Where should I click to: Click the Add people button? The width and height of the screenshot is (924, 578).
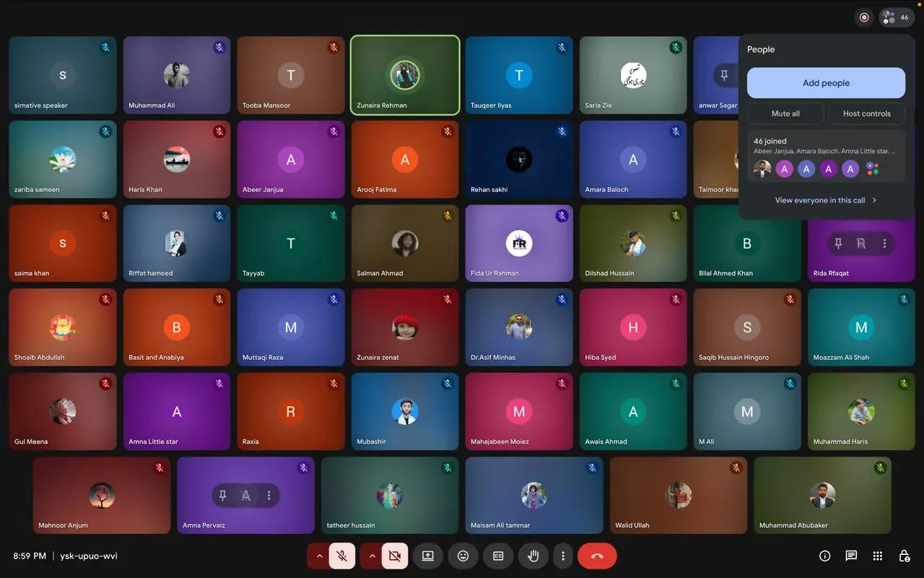tap(826, 83)
